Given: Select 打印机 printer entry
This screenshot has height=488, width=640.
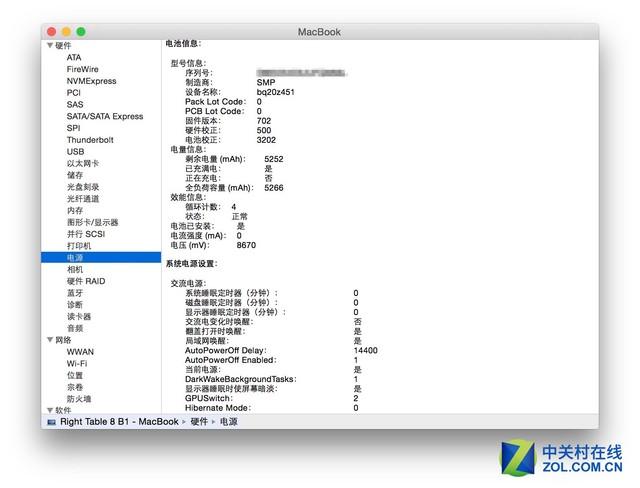Looking at the screenshot, I should (x=79, y=246).
